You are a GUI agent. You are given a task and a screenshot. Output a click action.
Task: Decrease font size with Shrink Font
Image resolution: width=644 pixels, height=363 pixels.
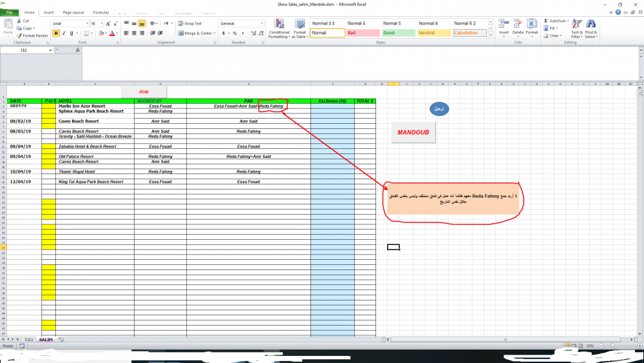click(x=115, y=24)
